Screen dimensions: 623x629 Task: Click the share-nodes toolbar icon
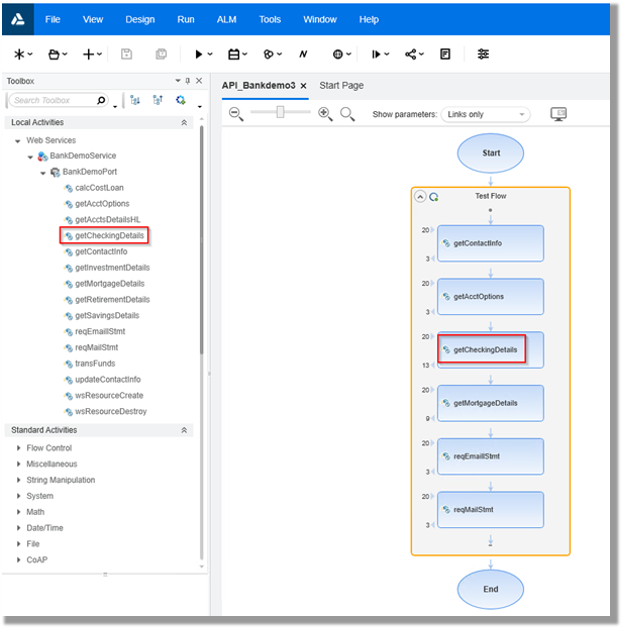(x=410, y=54)
